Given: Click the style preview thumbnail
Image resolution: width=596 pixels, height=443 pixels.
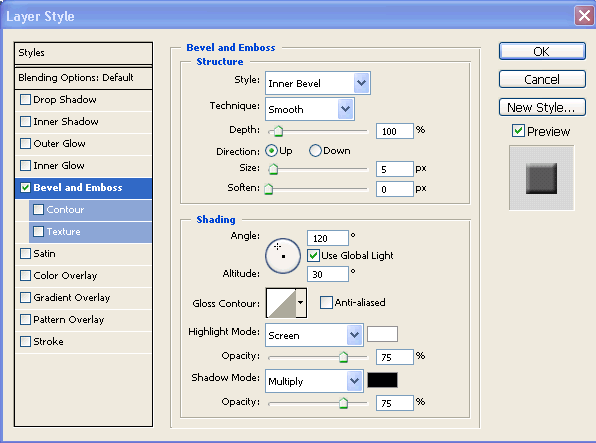Looking at the screenshot, I should pyautogui.click(x=542, y=178).
